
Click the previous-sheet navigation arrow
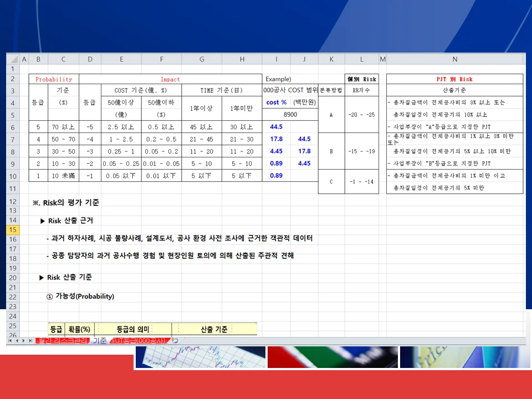click(x=17, y=341)
